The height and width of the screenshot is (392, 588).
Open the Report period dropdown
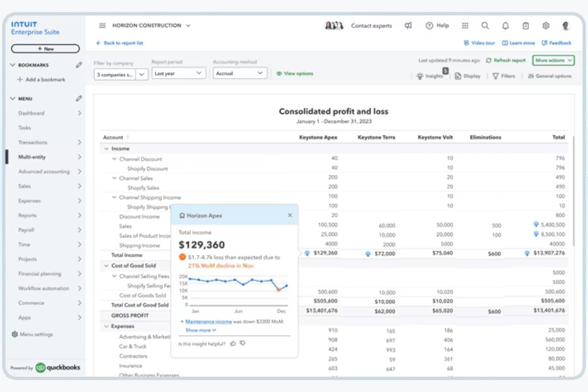click(178, 73)
